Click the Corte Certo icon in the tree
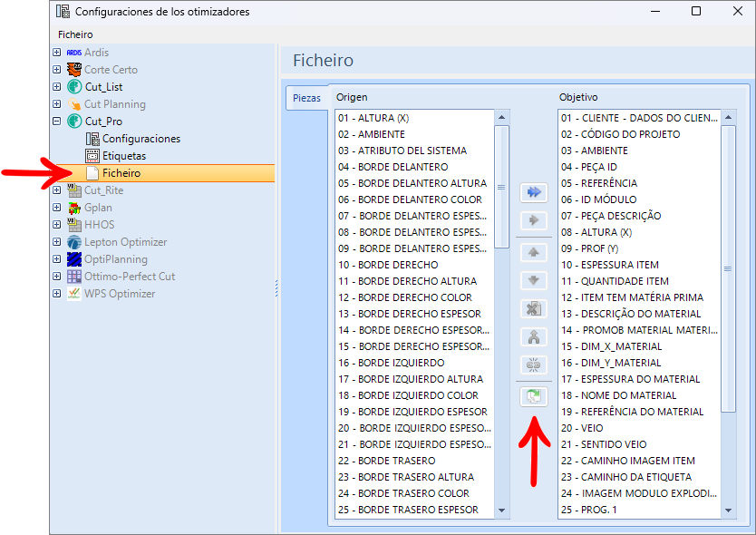 [x=73, y=70]
